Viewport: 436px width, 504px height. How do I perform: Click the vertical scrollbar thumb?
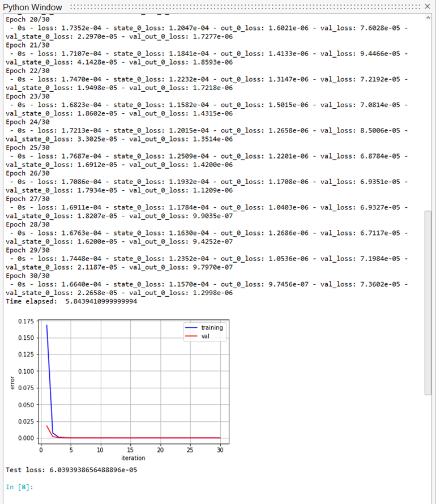click(428, 302)
